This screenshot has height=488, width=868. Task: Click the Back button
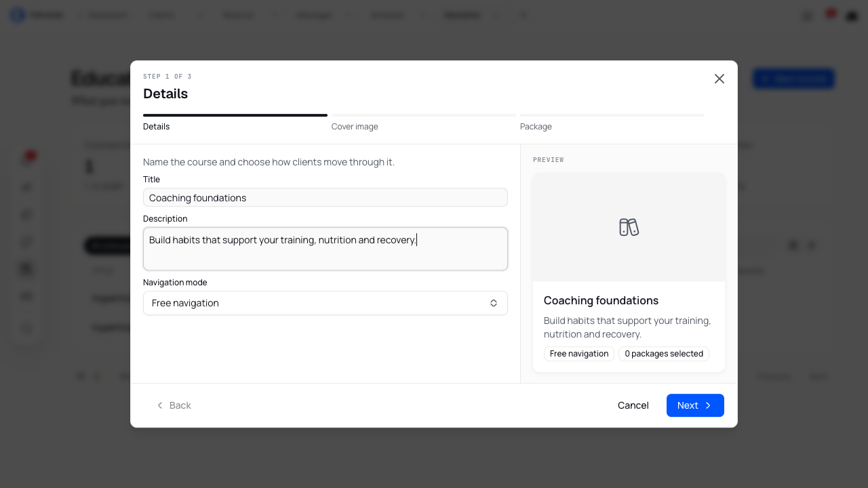pos(174,405)
